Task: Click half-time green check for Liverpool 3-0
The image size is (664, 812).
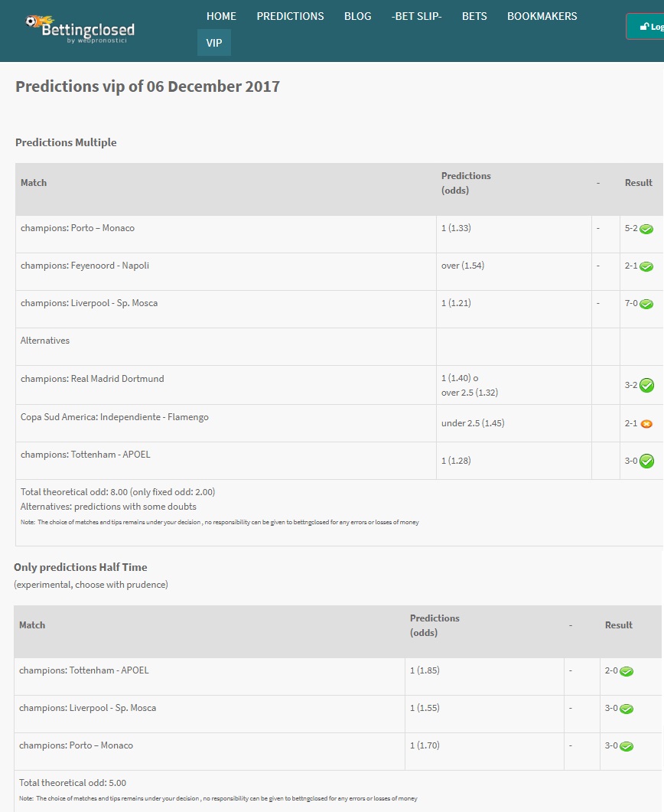Action: coord(627,709)
